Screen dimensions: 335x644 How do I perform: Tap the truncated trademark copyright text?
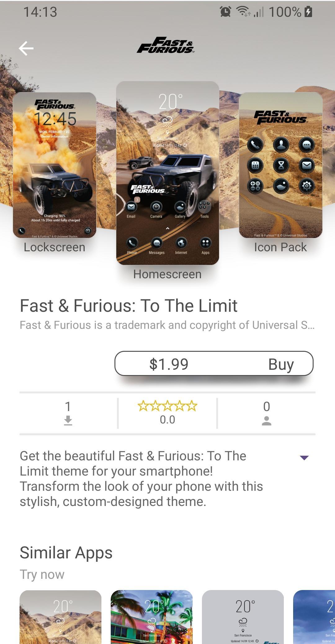(x=167, y=325)
